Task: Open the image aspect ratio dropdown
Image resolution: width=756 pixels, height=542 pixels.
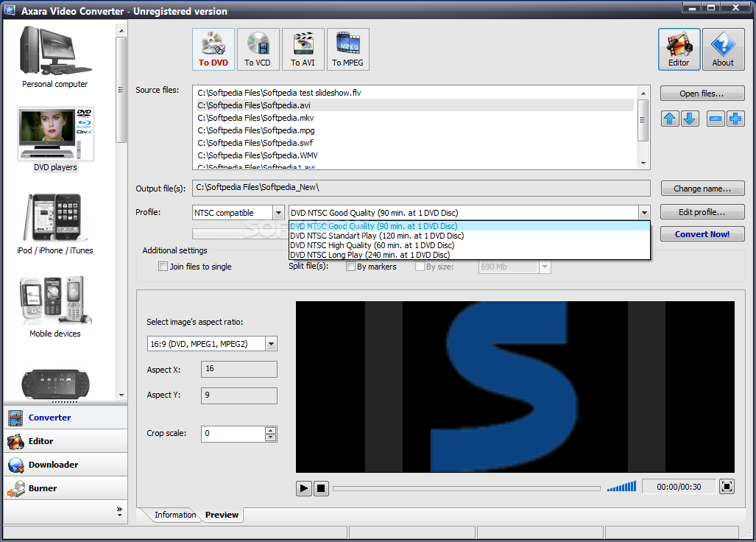Action: (x=271, y=344)
